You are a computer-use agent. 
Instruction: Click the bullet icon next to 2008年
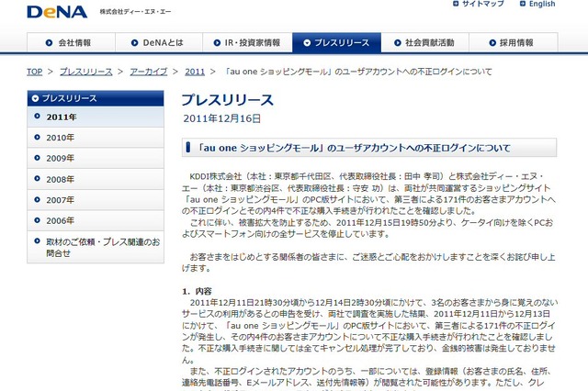point(37,179)
